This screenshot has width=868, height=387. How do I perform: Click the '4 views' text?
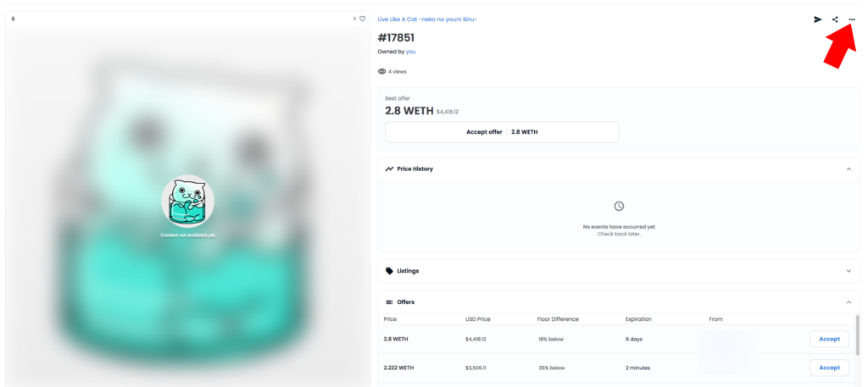pyautogui.click(x=398, y=71)
